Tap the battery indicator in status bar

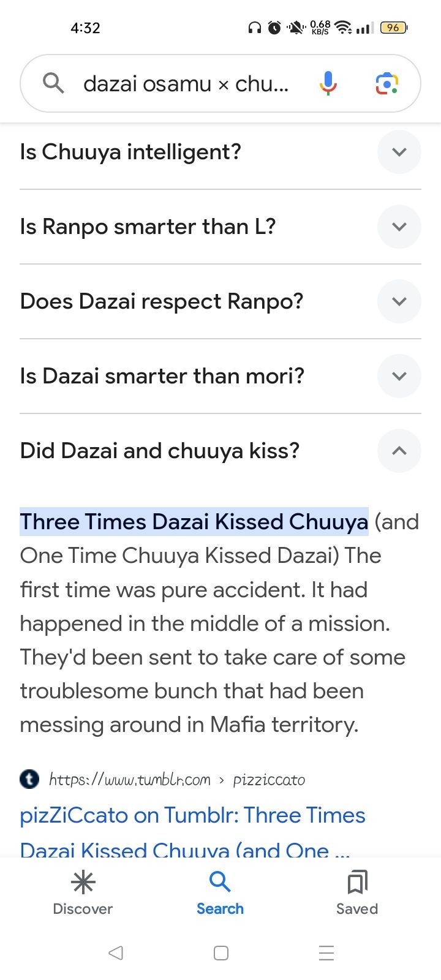(393, 28)
